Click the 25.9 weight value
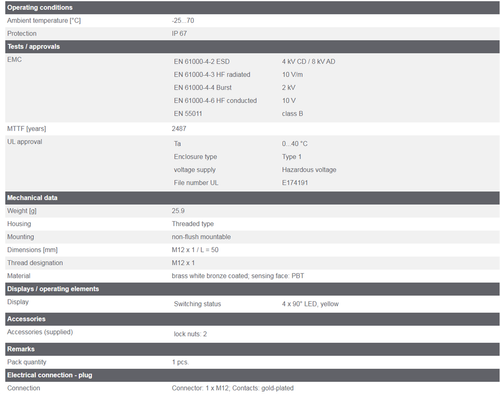Image resolution: width=500 pixels, height=394 pixels. (178, 211)
